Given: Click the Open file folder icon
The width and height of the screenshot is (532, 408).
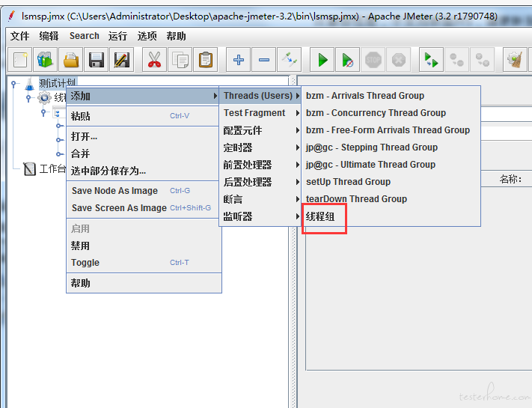Looking at the screenshot, I should [70, 60].
